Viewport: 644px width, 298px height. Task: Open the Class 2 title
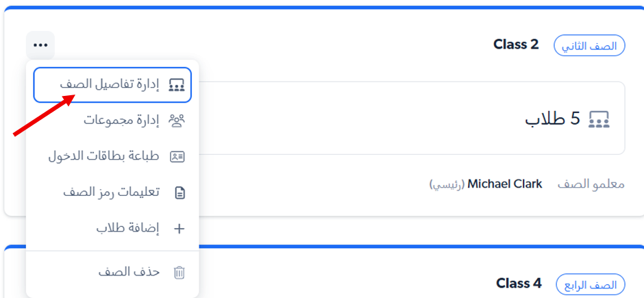click(516, 45)
